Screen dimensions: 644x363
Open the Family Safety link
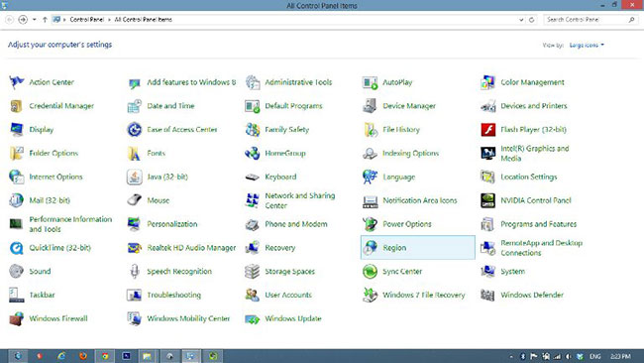coord(286,130)
